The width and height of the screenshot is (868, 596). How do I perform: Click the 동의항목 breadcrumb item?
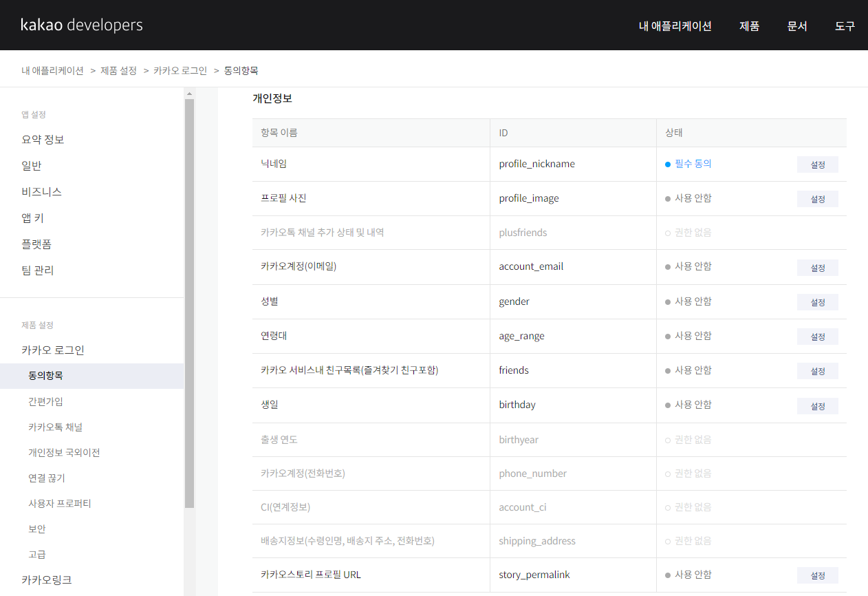241,70
